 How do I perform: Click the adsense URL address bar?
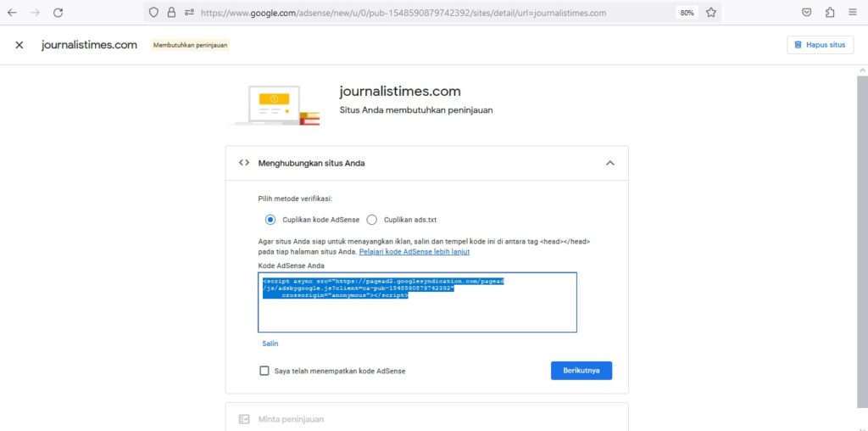point(403,12)
